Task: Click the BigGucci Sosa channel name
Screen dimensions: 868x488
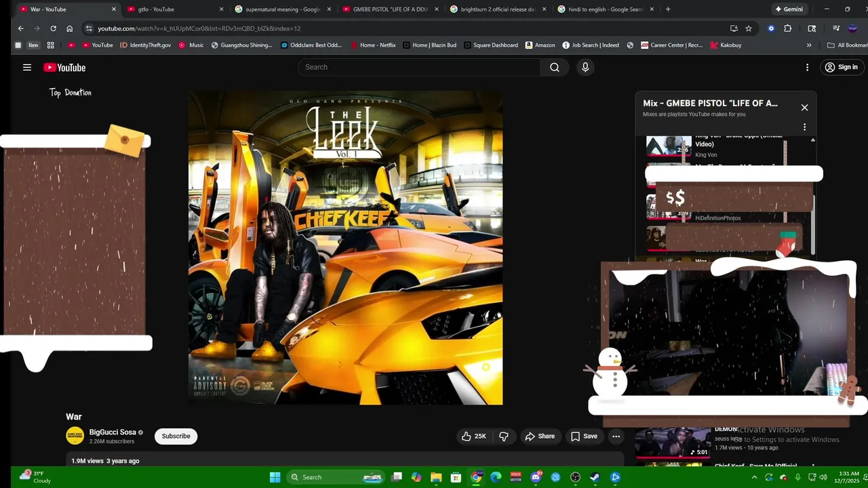Action: pyautogui.click(x=113, y=432)
